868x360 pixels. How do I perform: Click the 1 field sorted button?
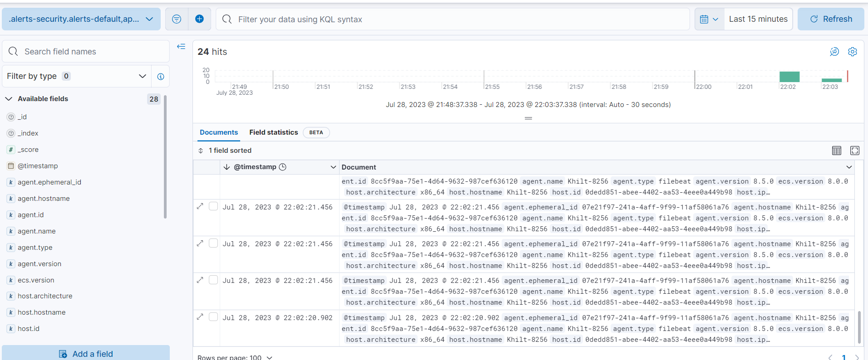(x=225, y=151)
